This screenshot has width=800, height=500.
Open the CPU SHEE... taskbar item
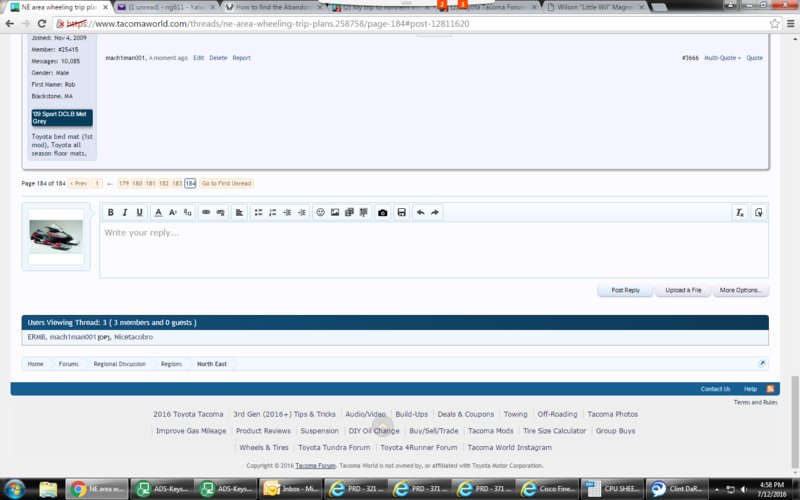pyautogui.click(x=612, y=489)
